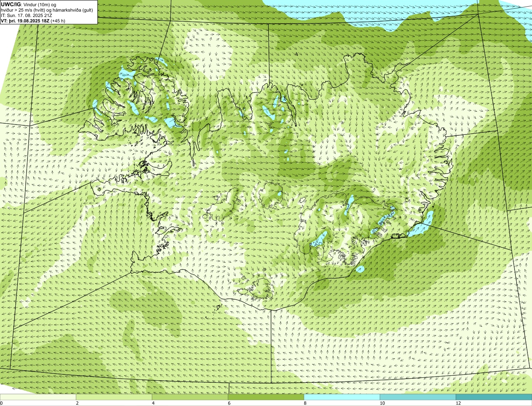532x406 pixels.
Task: Click the 8–10 m/s light cyan legend swatch
Action: point(342,397)
